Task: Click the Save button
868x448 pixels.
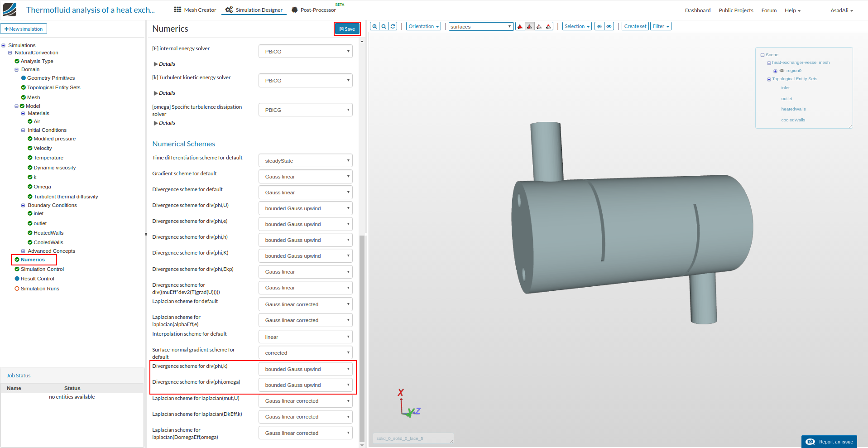Action: (347, 29)
